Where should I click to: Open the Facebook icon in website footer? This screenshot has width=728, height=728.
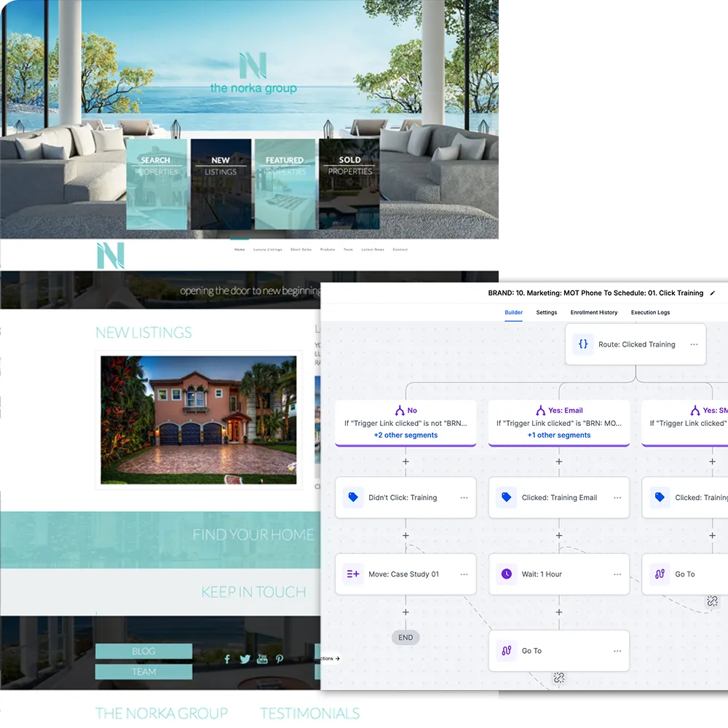[227, 659]
